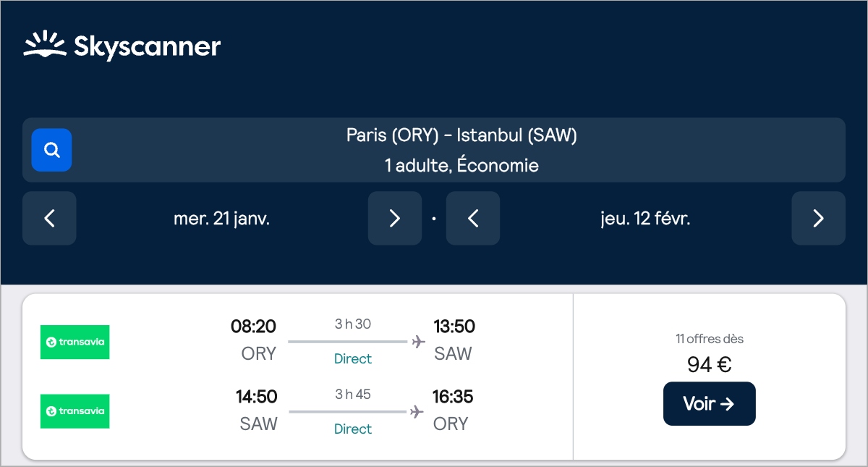The width and height of the screenshot is (868, 467).
Task: Advance return date after jeu. 12 févr.
Action: [x=818, y=218]
